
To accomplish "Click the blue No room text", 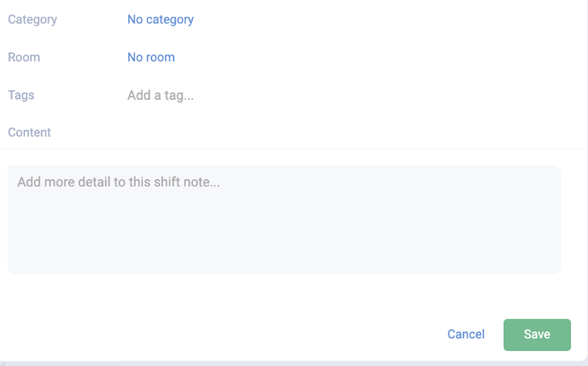I will (x=151, y=57).
